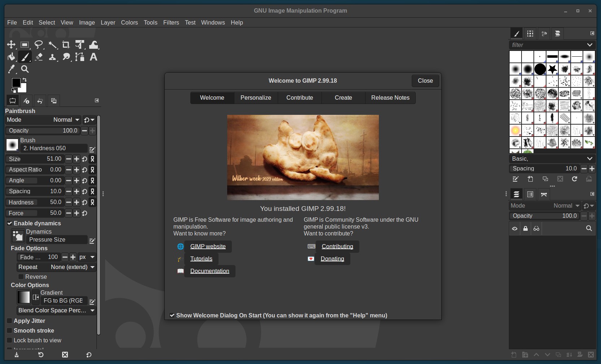This screenshot has width=601, height=364.
Task: Uncheck Enable dynamics
Action: (x=10, y=223)
